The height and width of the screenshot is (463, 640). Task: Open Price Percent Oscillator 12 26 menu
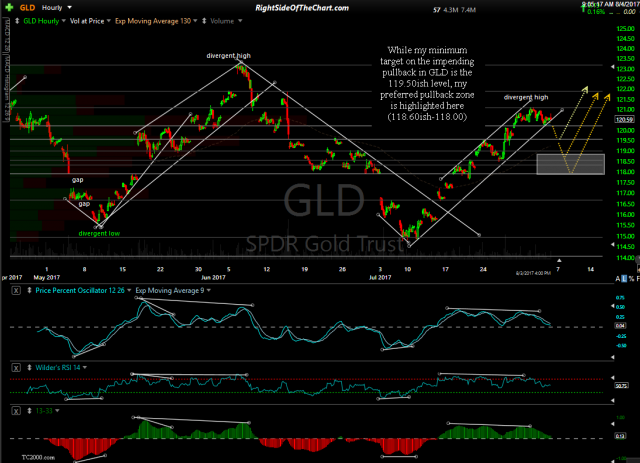pyautogui.click(x=83, y=290)
